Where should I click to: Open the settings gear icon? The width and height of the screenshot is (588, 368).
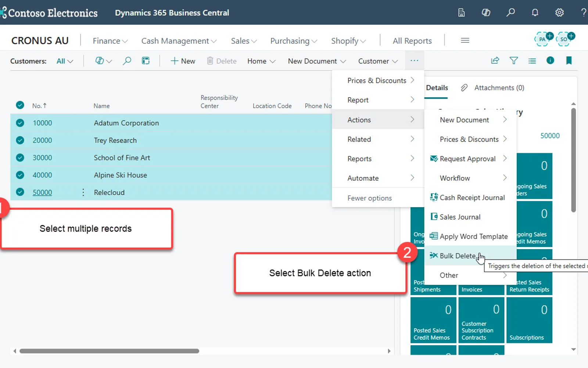click(x=559, y=13)
